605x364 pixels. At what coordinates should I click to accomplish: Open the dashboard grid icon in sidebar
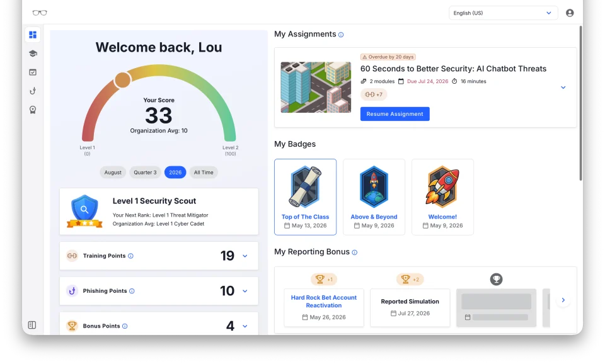pos(33,35)
